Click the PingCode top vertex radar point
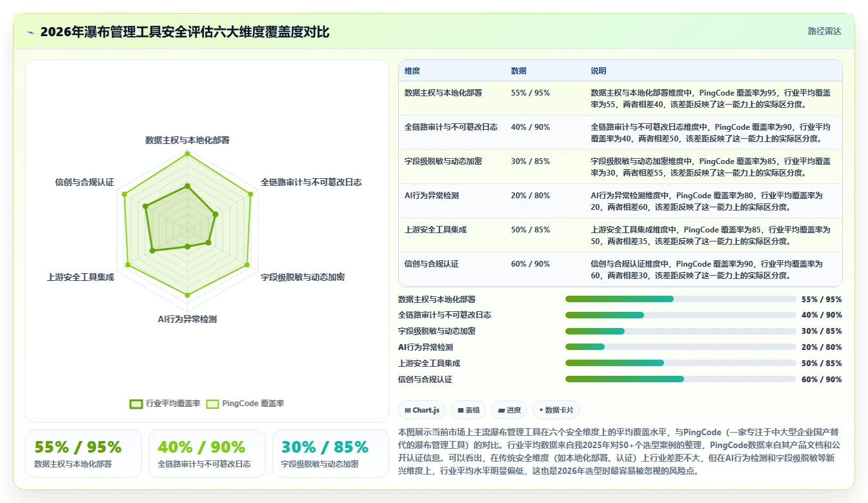 pos(187,154)
